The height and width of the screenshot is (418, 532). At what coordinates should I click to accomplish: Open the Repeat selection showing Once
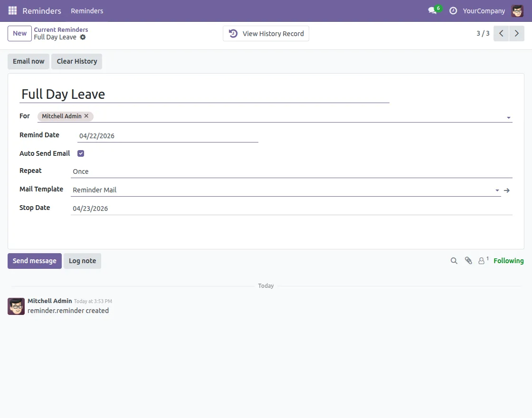[292, 171]
